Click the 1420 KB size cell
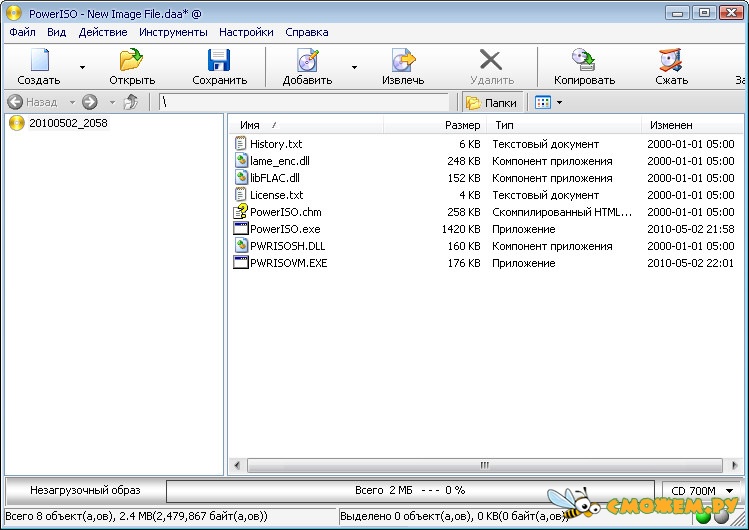The height and width of the screenshot is (530, 749). click(x=461, y=229)
